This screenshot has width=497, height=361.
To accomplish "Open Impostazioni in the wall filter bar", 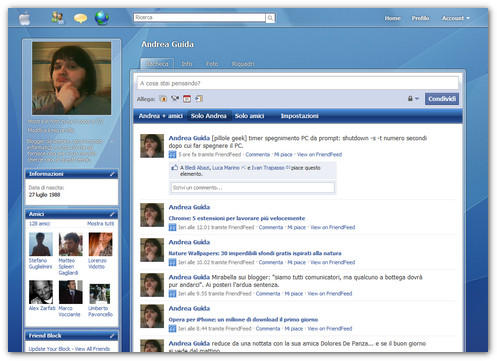I will coord(299,116).
